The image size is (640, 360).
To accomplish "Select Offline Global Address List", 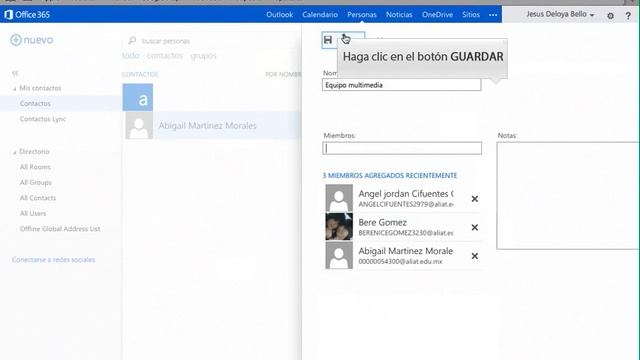I will point(60,229).
